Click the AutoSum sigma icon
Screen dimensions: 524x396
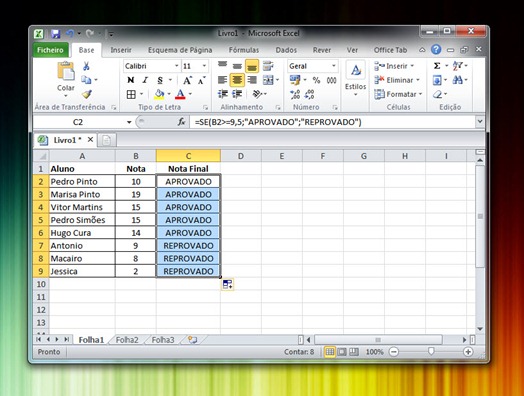[437, 66]
